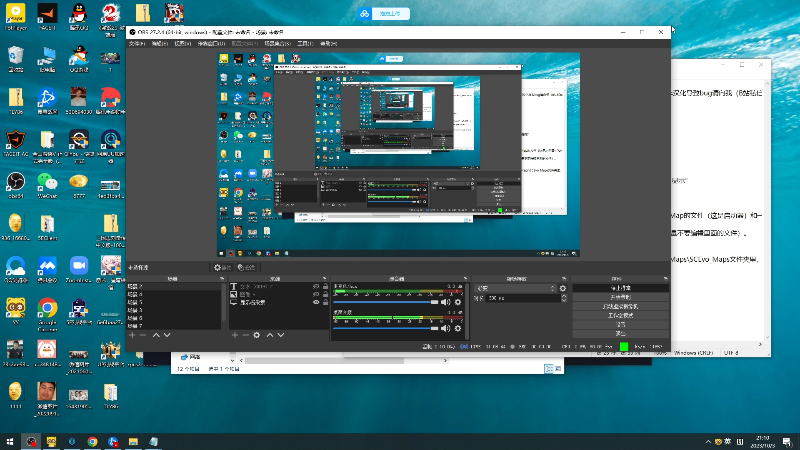800x450 pixels.
Task: Move the source down in the Sources panel
Action: point(281,335)
